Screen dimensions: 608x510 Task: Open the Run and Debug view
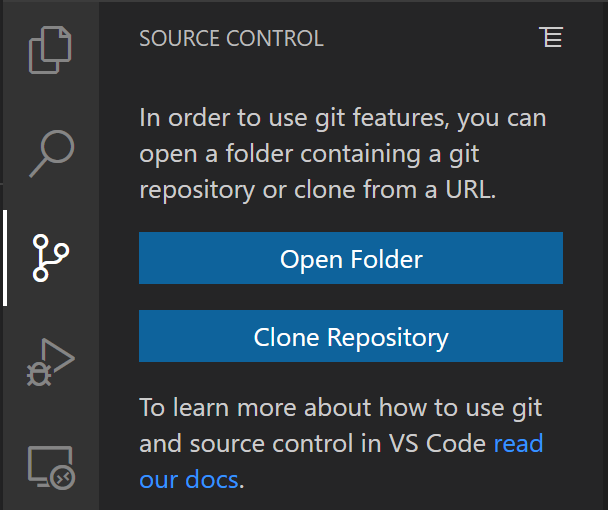(x=51, y=362)
